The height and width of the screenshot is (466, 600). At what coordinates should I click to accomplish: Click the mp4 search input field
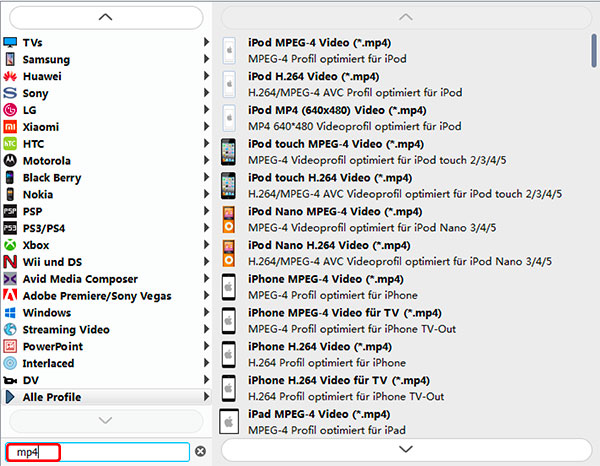[x=98, y=452]
